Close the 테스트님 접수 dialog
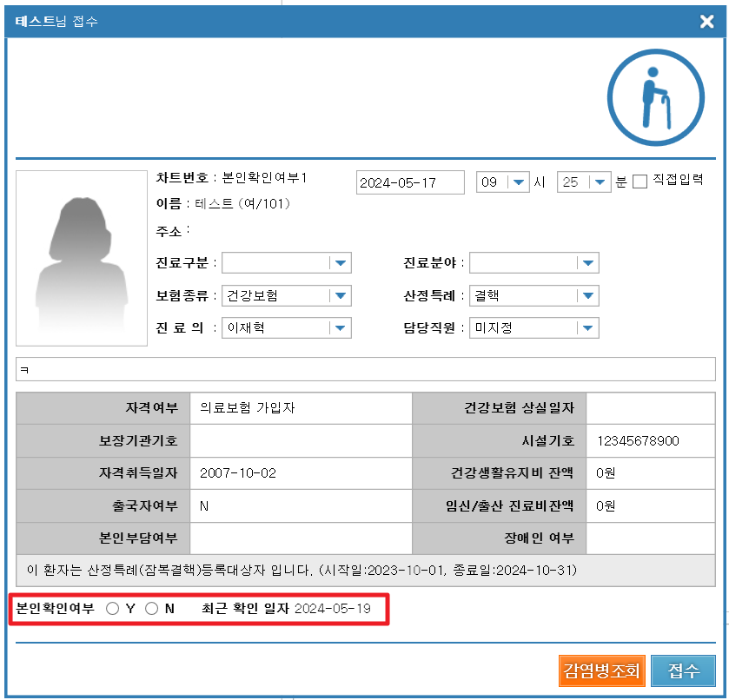This screenshot has width=729, height=700. coord(706,22)
